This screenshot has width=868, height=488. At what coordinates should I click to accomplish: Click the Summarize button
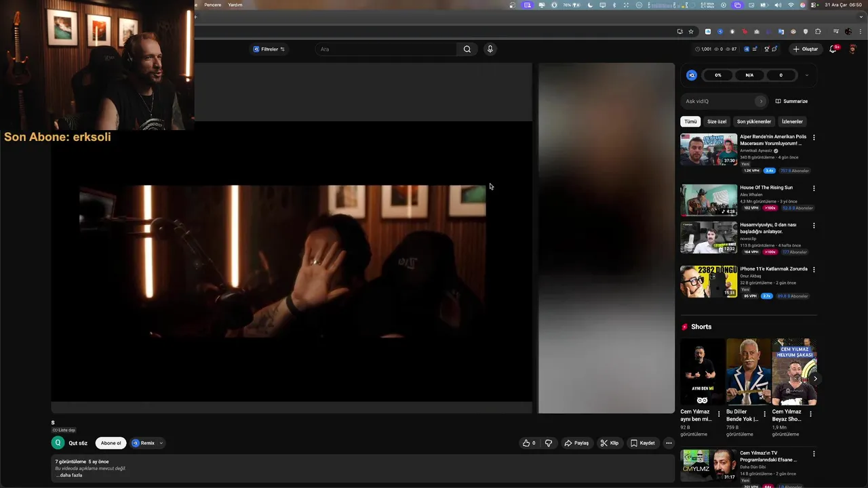791,101
